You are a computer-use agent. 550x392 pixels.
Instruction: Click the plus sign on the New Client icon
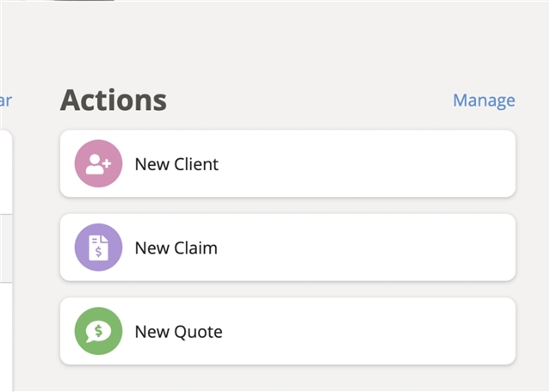[107, 162]
